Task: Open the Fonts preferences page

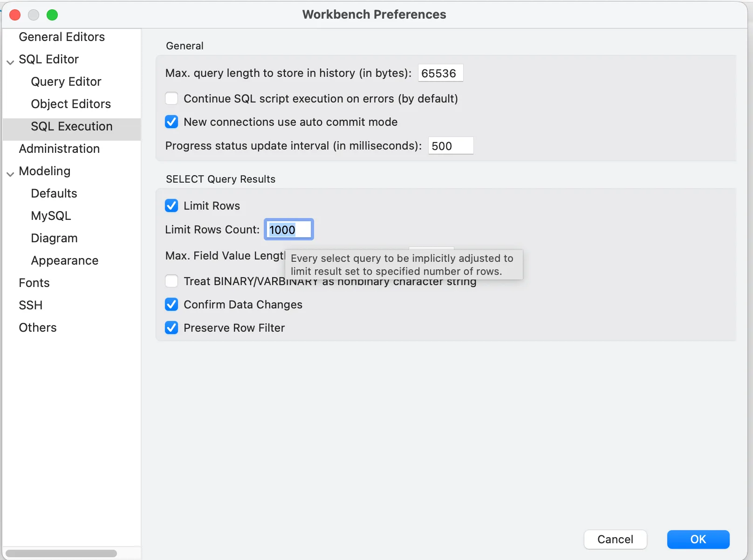Action: (x=34, y=283)
